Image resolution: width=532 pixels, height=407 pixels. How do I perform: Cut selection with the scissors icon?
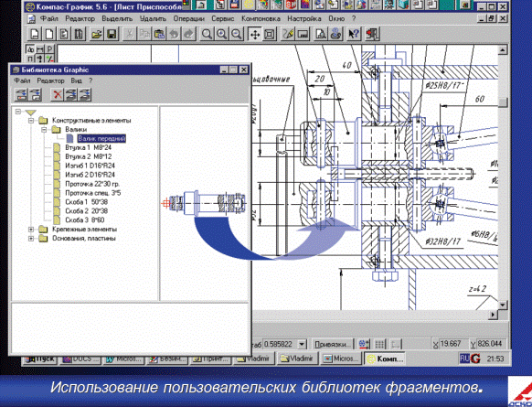[x=129, y=34]
